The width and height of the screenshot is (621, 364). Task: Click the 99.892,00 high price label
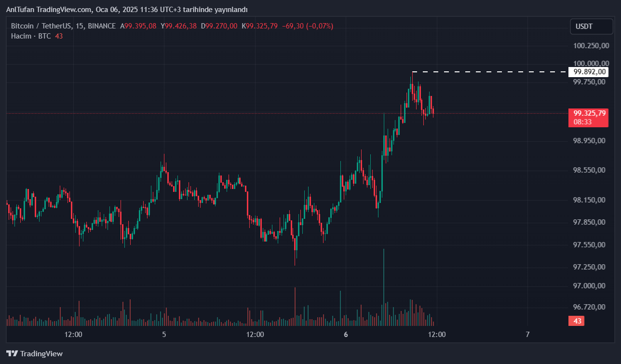(588, 72)
